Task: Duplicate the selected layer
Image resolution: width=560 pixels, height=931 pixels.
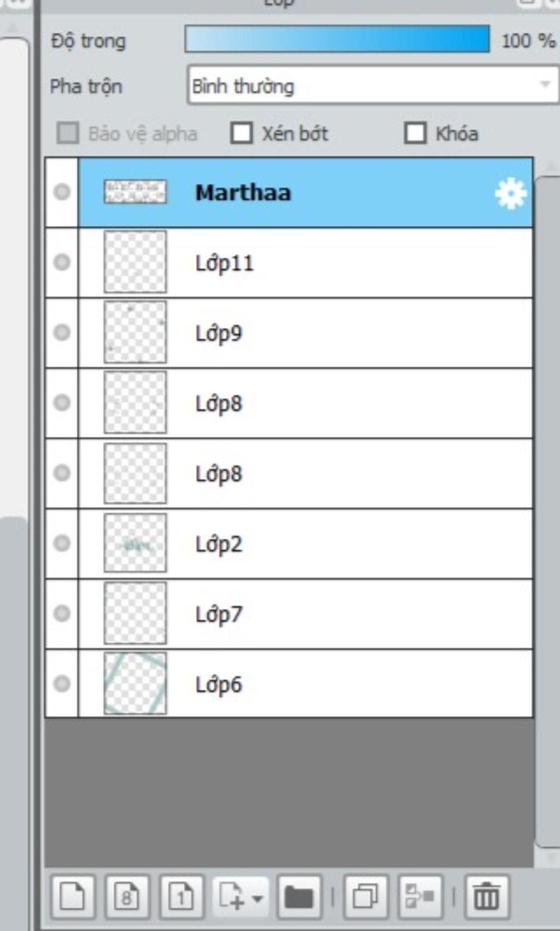Action: click(x=365, y=897)
